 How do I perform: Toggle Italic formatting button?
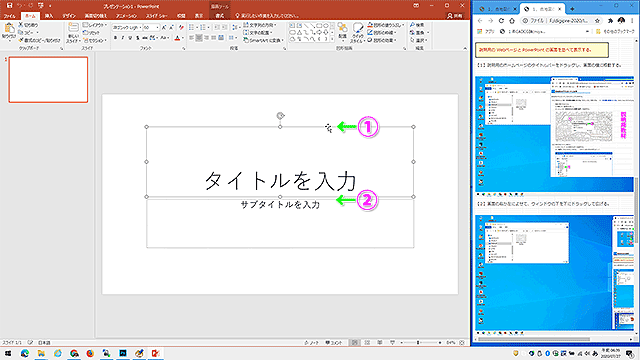[122, 38]
